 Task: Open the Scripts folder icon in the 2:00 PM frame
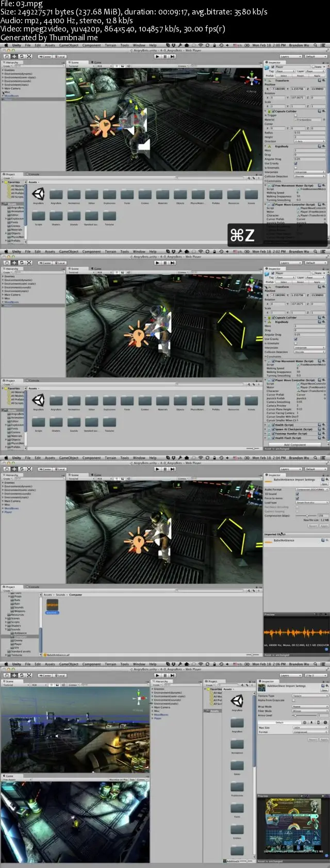pyautogui.click(x=39, y=216)
